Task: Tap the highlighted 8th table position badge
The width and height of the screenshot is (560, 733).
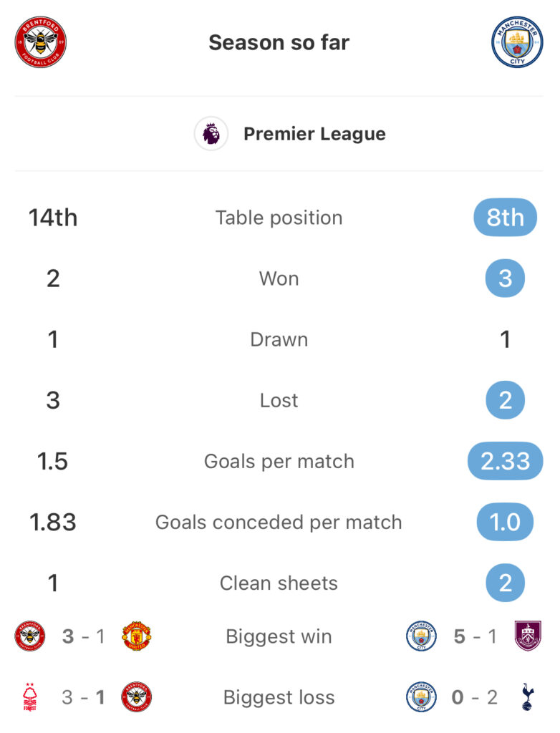Action: coord(505,218)
